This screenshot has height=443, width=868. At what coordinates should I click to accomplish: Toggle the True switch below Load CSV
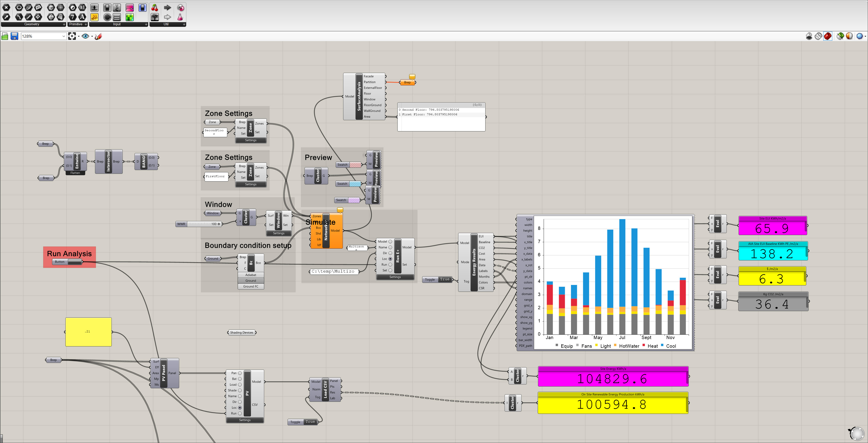[x=310, y=422]
